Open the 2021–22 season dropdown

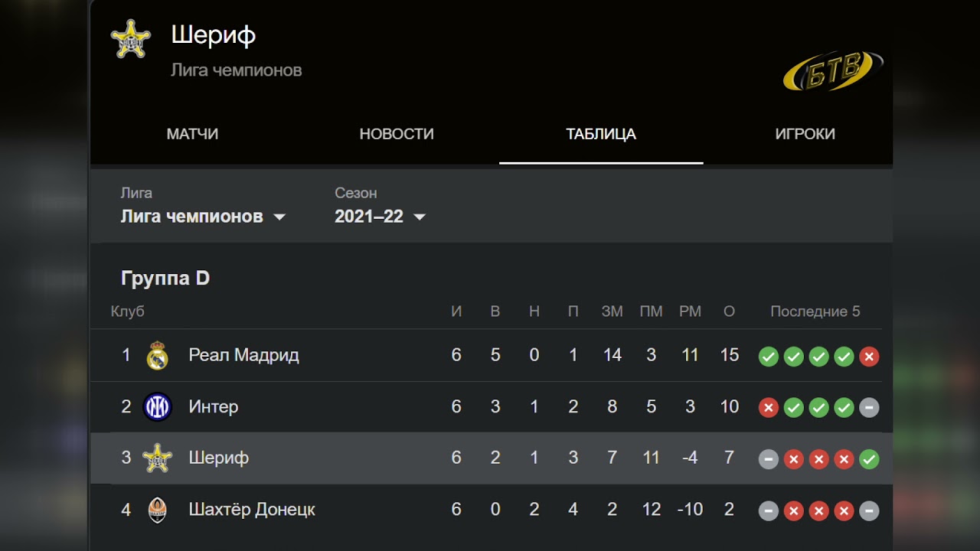380,217
